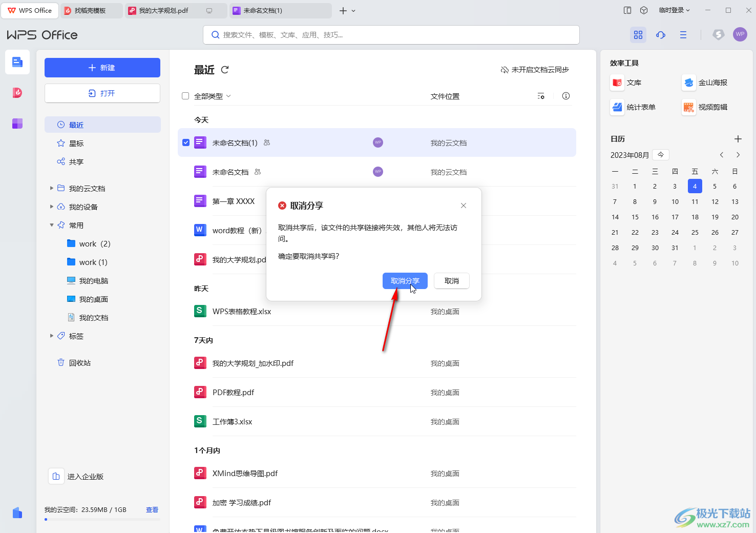Expand the 我的云文档 tree node
The height and width of the screenshot is (533, 756).
[x=52, y=188]
